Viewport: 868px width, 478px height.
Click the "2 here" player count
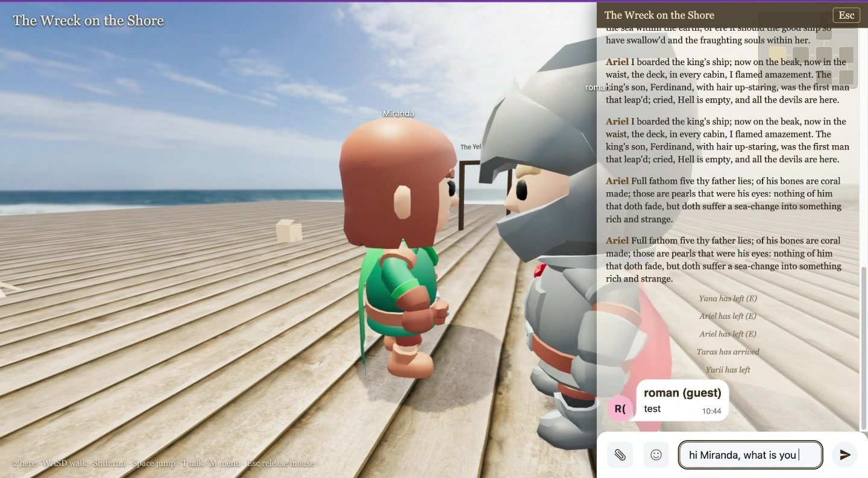click(x=24, y=464)
